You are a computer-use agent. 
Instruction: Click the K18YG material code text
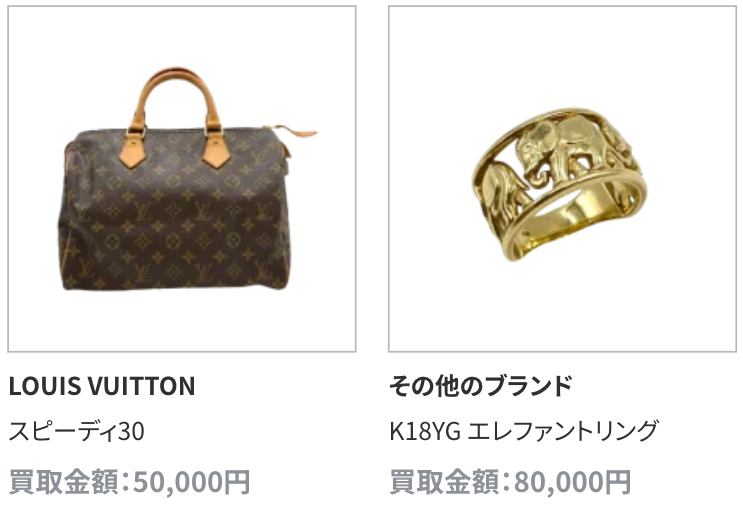pyautogui.click(x=425, y=431)
